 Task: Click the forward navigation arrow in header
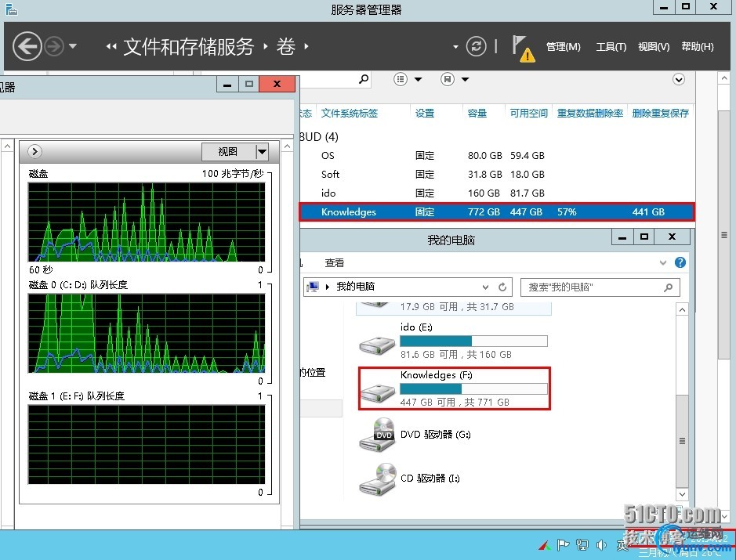pos(54,46)
